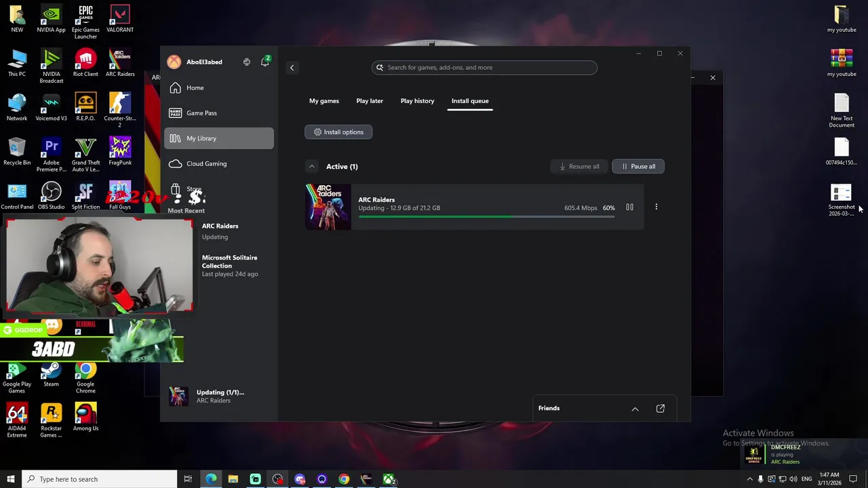Image resolution: width=868 pixels, height=488 pixels.
Task: Pop out the Friends panel
Action: 660,409
